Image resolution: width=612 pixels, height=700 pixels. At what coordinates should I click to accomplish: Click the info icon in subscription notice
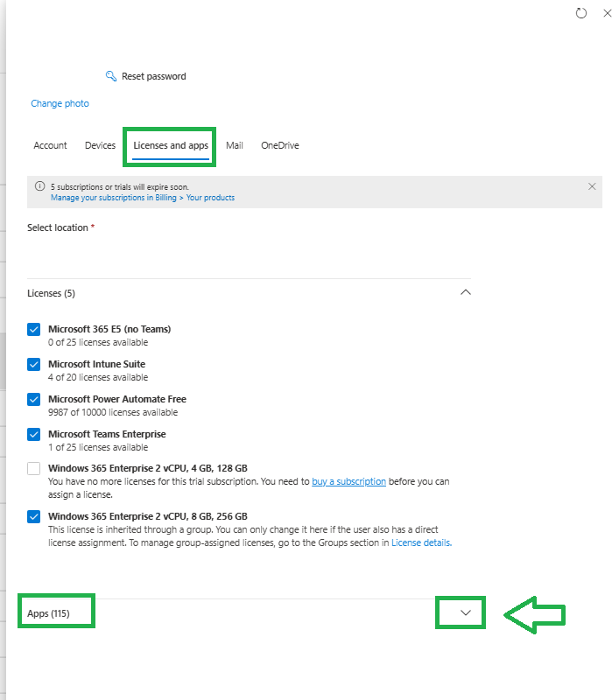39,186
